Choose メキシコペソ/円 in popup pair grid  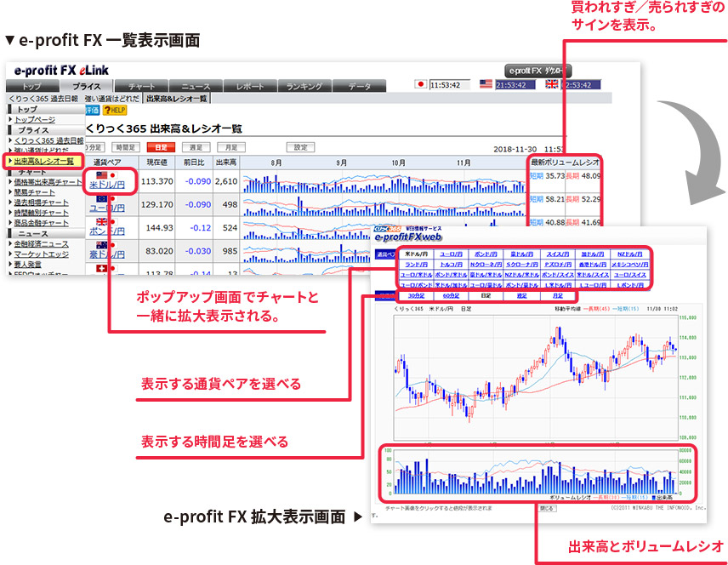(x=629, y=265)
